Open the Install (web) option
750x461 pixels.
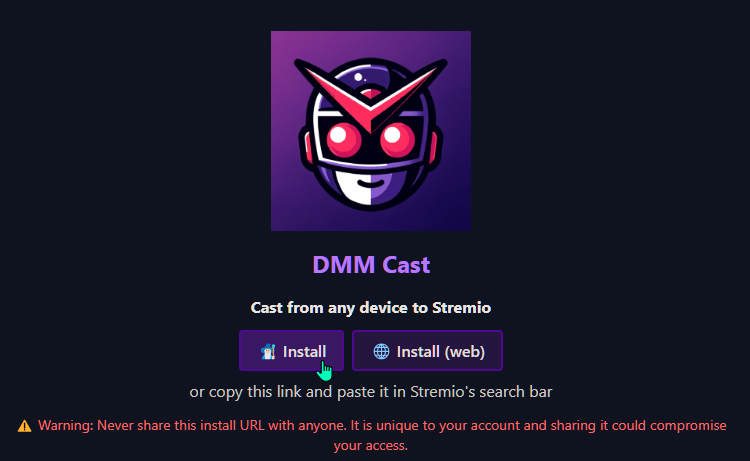(x=427, y=351)
